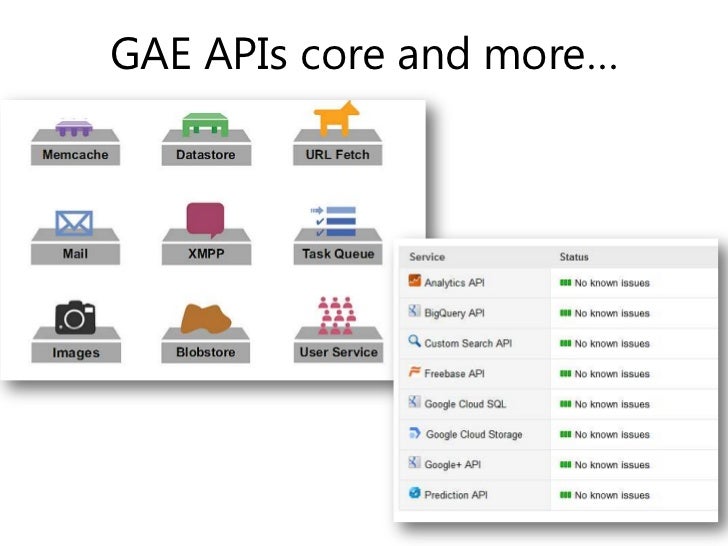Screen dimensions: 728x546
Task: Click the Analytics API orange icon
Action: (x=414, y=280)
